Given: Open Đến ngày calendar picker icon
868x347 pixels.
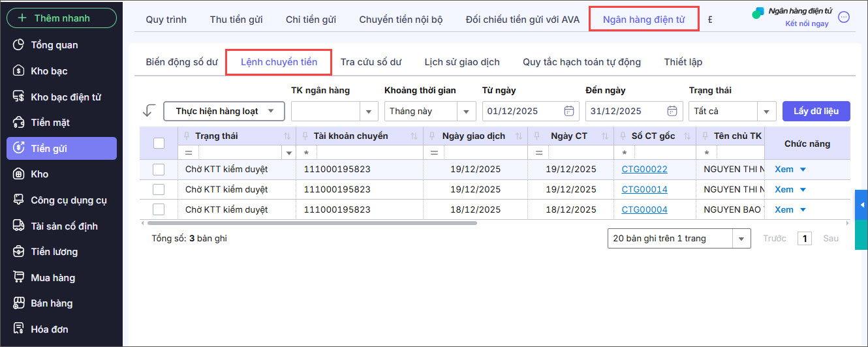Looking at the screenshot, I should point(672,111).
